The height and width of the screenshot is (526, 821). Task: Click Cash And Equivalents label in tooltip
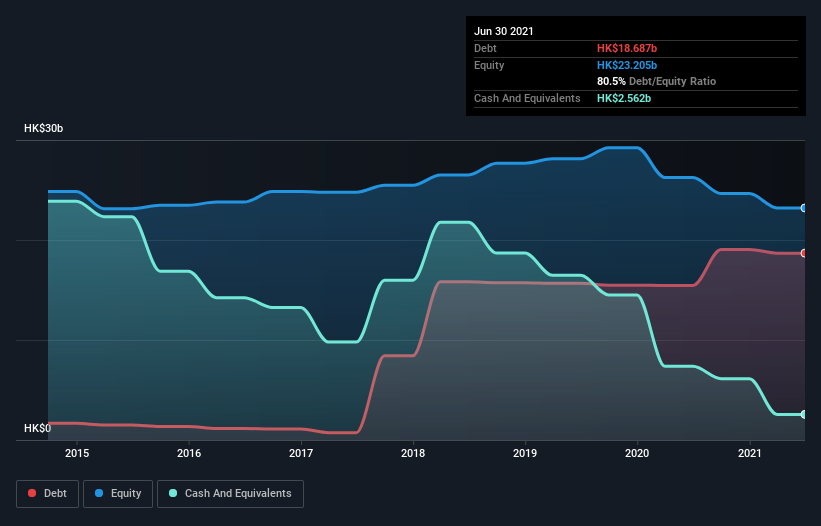(x=527, y=98)
